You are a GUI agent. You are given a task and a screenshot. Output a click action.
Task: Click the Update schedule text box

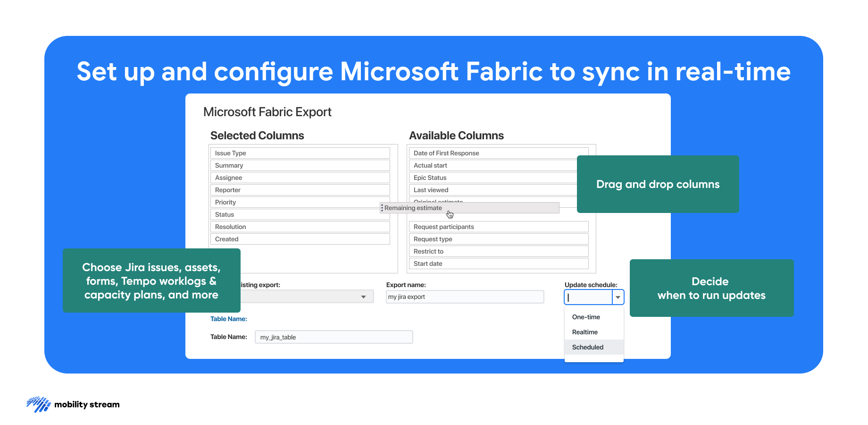pyautogui.click(x=588, y=297)
